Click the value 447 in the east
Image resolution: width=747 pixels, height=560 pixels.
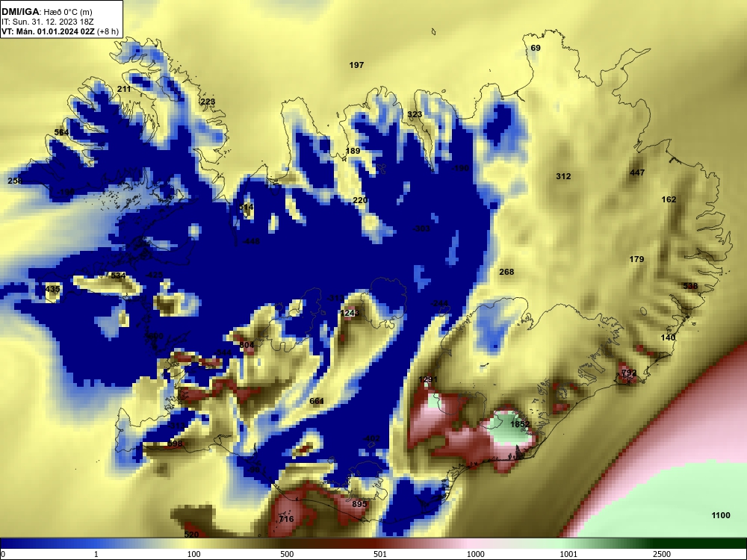pos(637,172)
